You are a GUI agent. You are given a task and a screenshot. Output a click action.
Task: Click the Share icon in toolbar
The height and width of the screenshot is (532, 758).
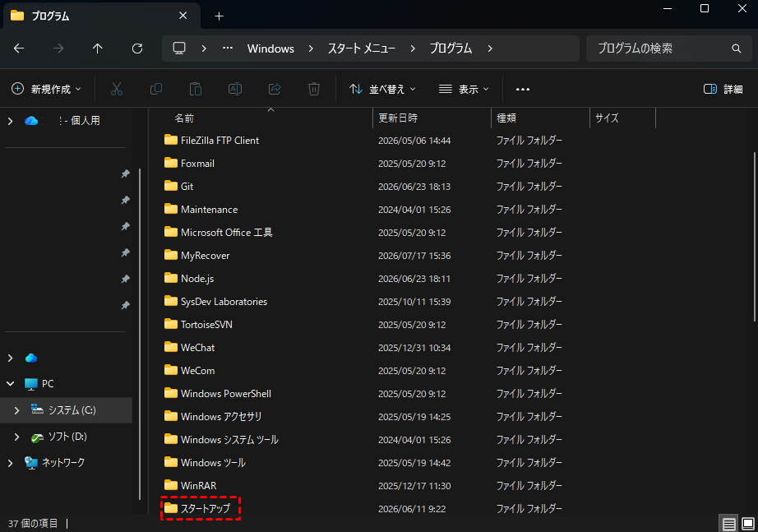click(275, 89)
